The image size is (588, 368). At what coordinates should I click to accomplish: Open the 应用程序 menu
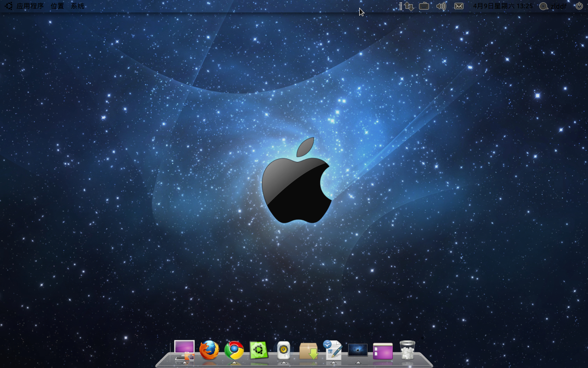coord(30,6)
